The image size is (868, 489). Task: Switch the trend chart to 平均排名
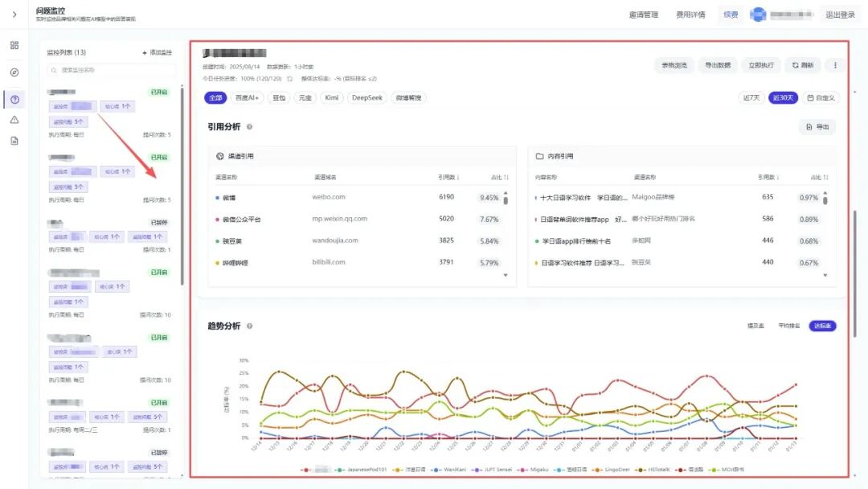[x=789, y=327]
